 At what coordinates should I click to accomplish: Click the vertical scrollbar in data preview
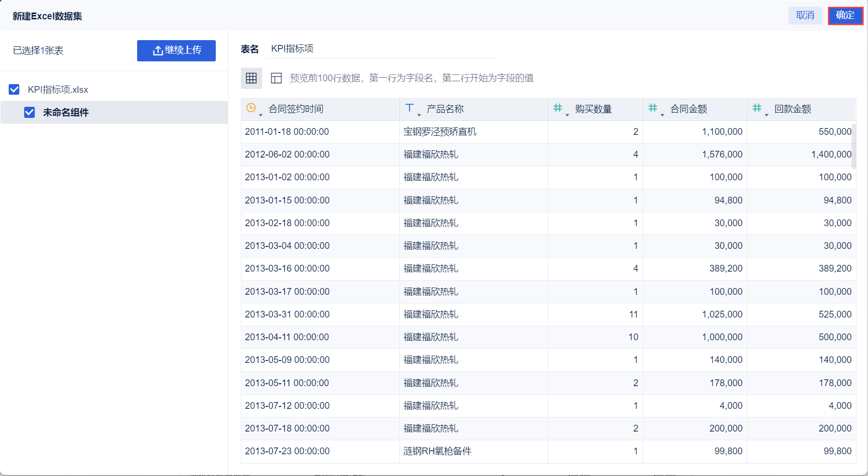click(x=854, y=146)
